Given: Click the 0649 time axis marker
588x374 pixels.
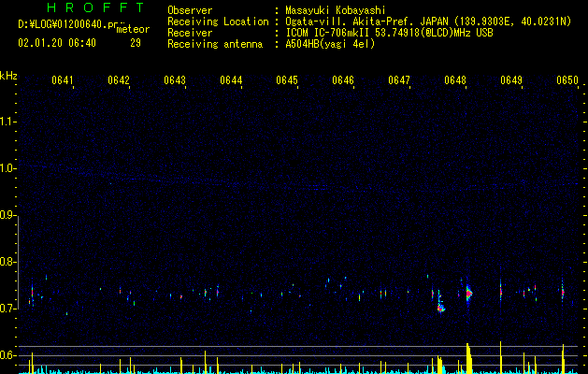Looking at the screenshot, I should [x=511, y=80].
